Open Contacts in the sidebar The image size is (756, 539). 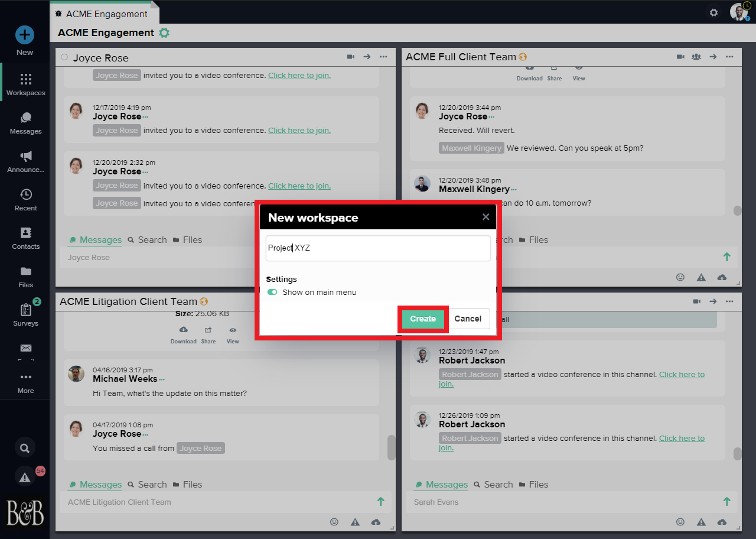click(x=25, y=238)
